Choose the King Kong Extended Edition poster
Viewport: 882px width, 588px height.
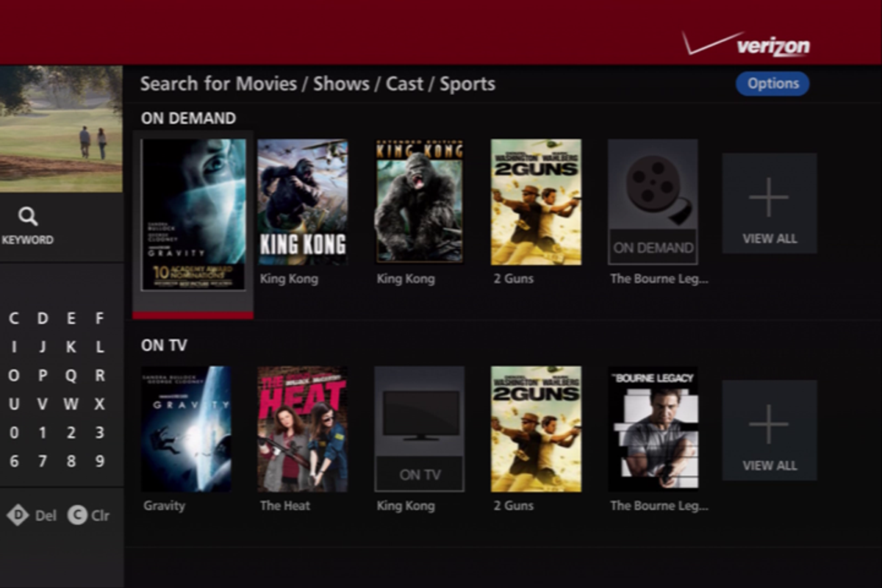pos(420,201)
